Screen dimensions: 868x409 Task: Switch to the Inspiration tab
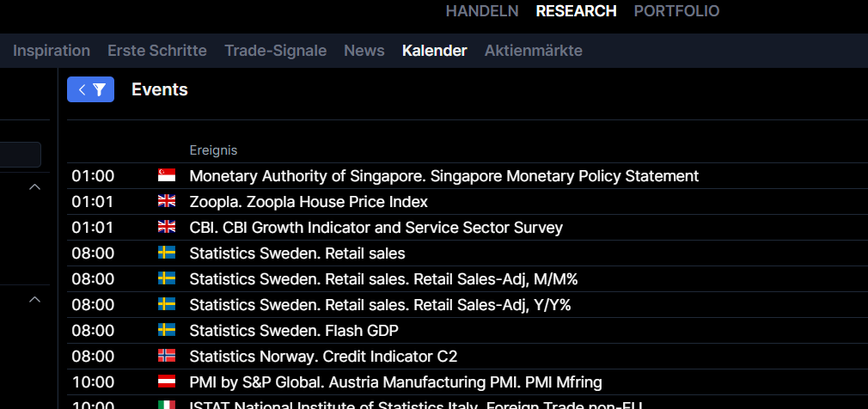click(52, 51)
